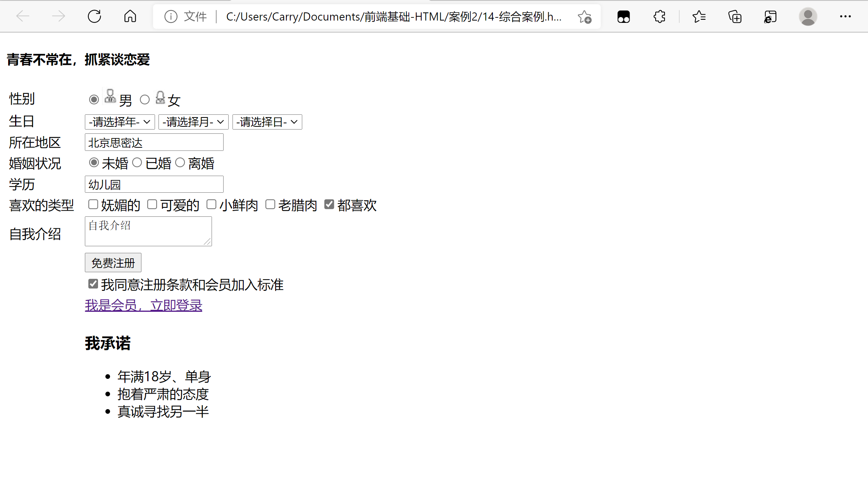
Task: Click the browser back navigation arrow
Action: coord(22,16)
